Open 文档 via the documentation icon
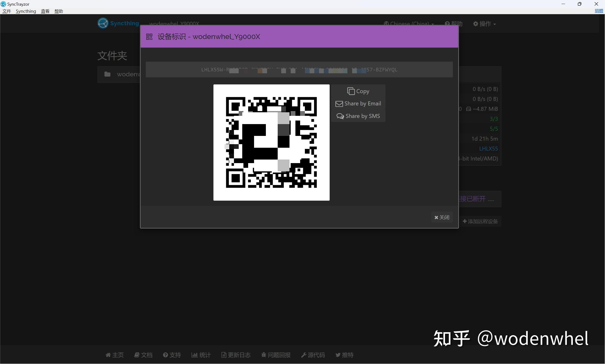The width and height of the screenshot is (605, 364). (137, 355)
